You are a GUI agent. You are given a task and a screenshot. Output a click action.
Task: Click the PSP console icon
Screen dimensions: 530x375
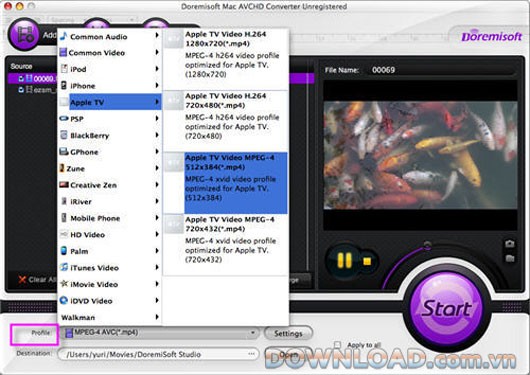[x=64, y=118]
